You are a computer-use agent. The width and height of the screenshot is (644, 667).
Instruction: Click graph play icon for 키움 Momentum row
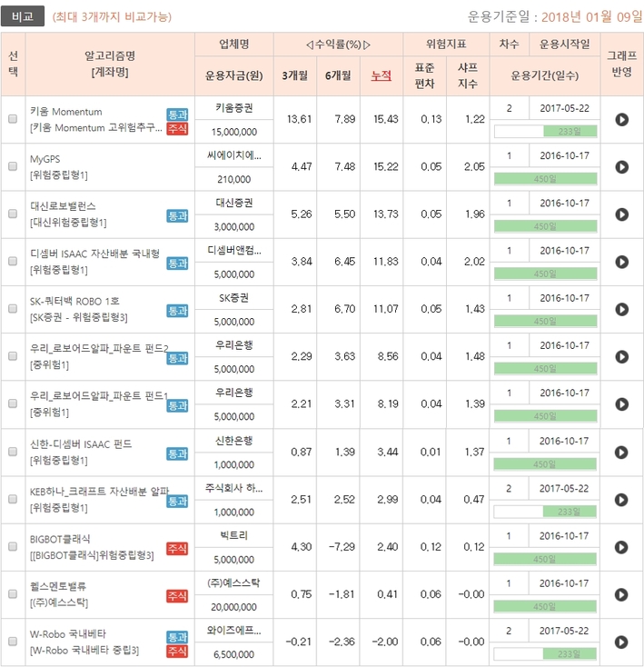(x=622, y=120)
